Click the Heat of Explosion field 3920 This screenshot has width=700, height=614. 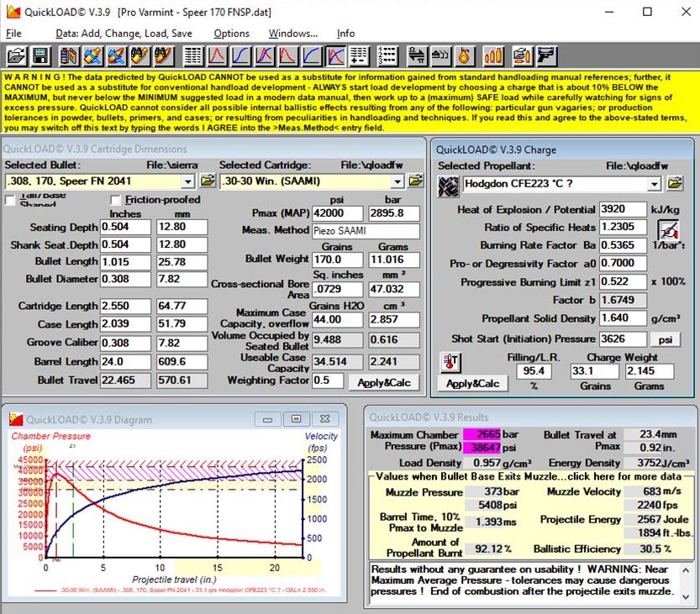(x=623, y=209)
